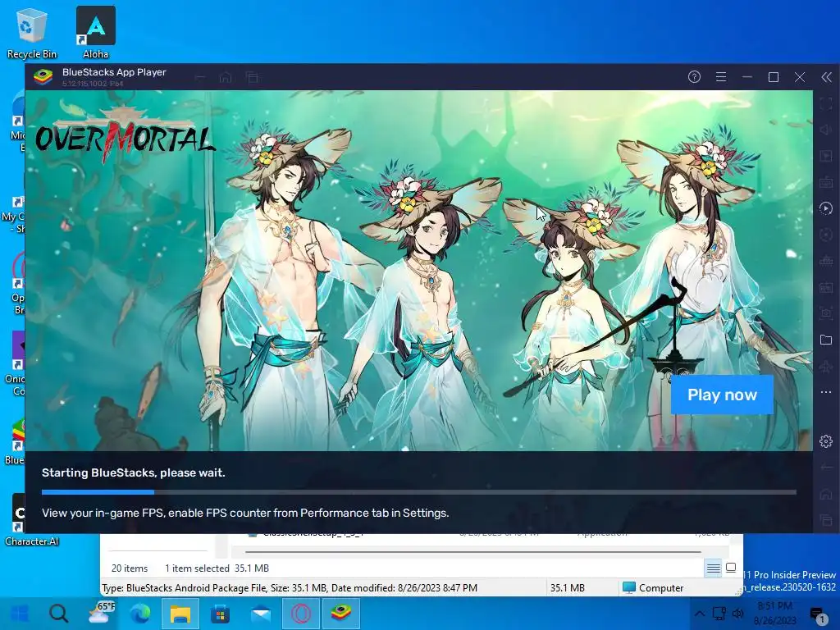
Task: Click Computer in the Explorer status bar
Action: coord(654,587)
